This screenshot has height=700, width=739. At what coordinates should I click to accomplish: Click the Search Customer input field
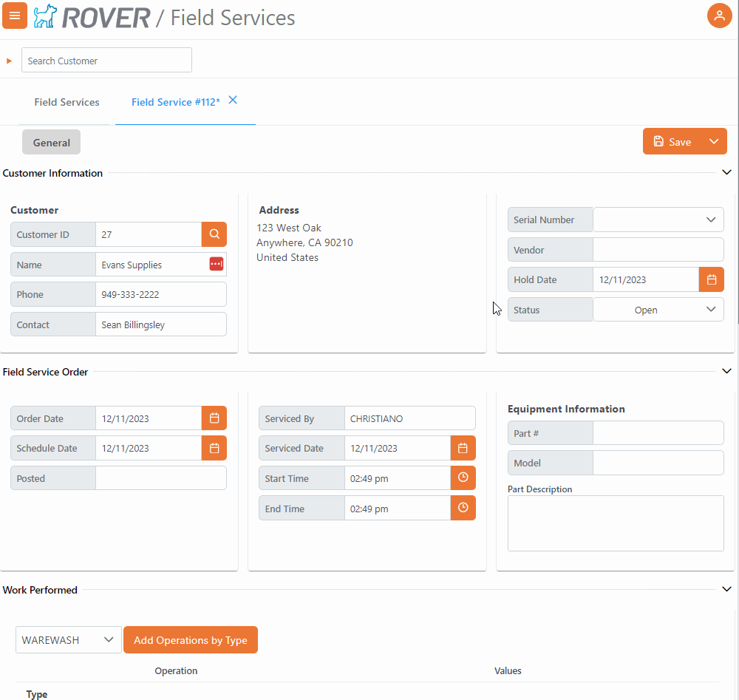click(x=106, y=61)
